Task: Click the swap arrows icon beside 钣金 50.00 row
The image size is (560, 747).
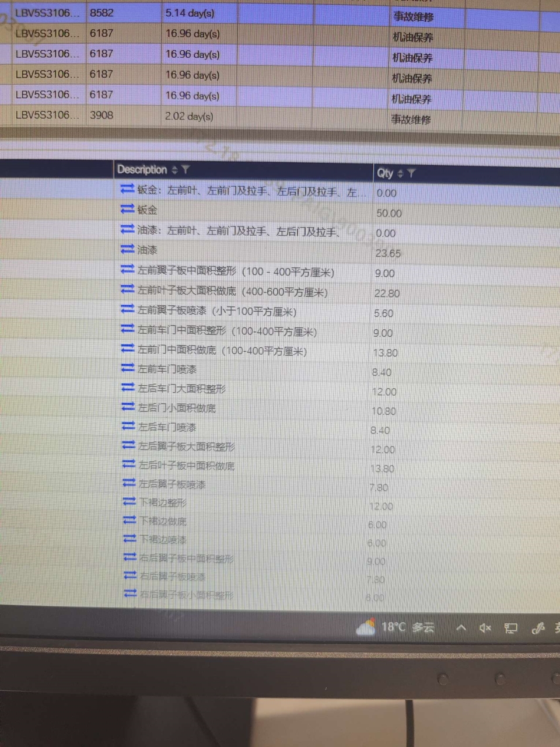Action: 127,209
